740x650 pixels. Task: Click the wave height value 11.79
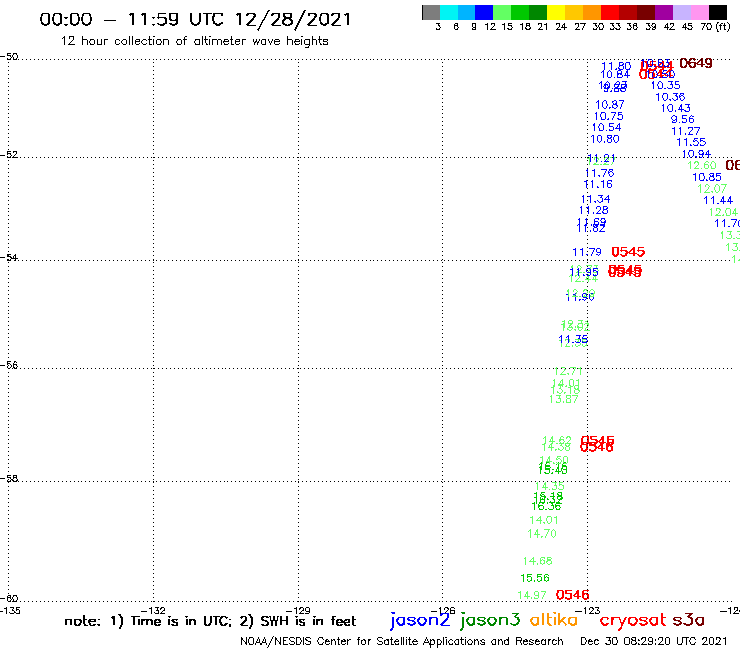tap(587, 253)
